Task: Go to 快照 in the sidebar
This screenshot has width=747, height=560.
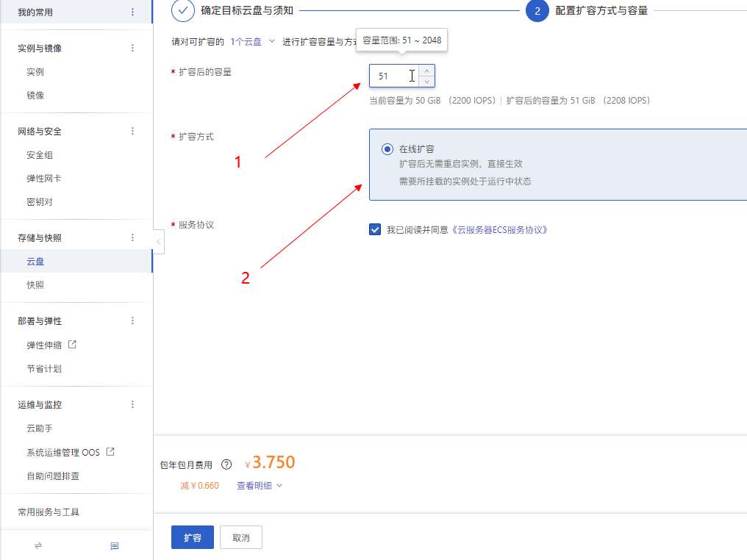Action: click(35, 285)
